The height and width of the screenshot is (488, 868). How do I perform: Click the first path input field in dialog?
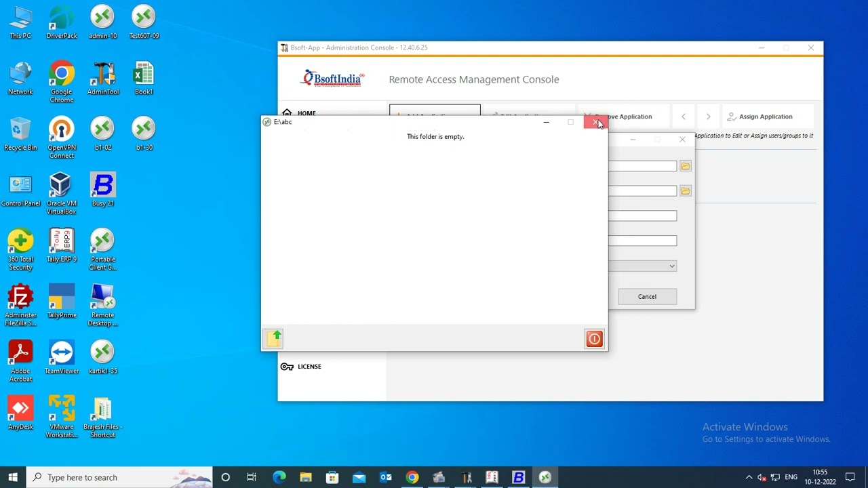pyautogui.click(x=643, y=166)
